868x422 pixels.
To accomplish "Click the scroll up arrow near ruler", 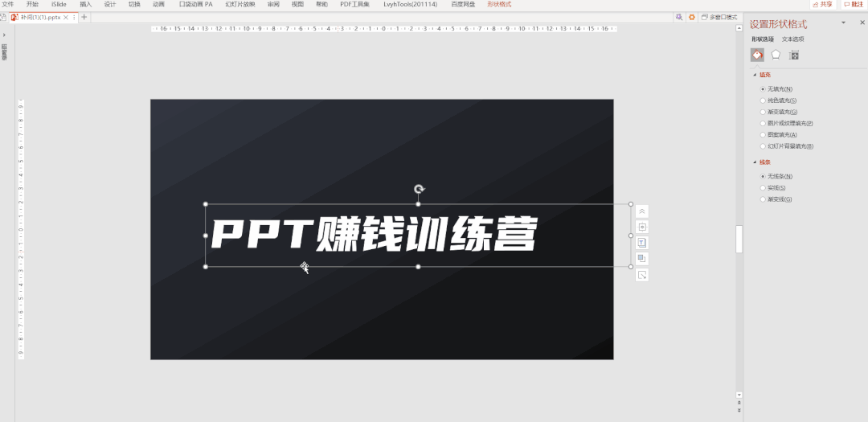I will click(x=739, y=27).
